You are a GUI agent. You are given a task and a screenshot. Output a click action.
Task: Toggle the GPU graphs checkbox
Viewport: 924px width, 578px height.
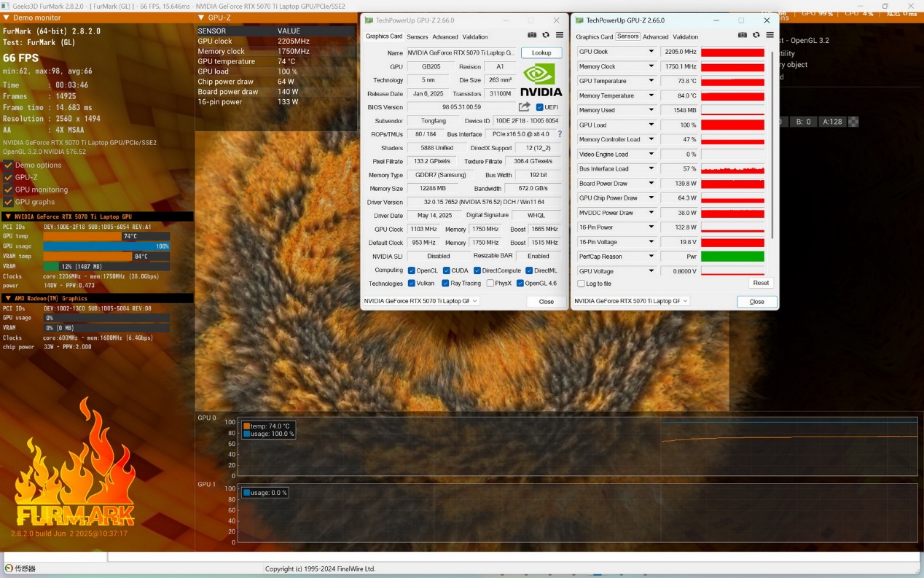9,202
